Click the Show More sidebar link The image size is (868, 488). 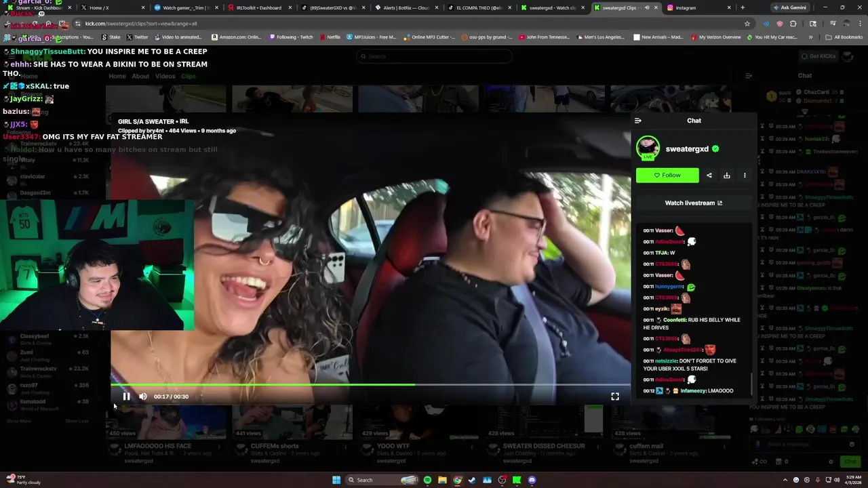click(18, 421)
